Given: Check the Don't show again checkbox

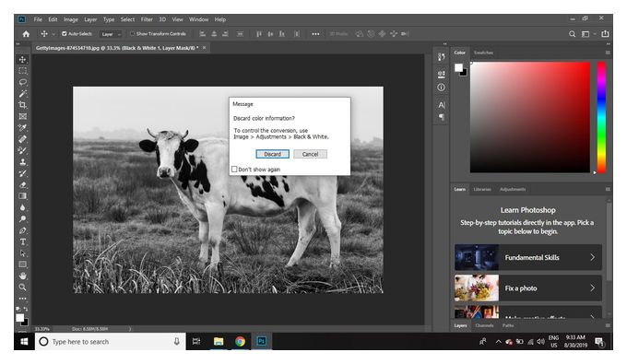Looking at the screenshot, I should [235, 169].
